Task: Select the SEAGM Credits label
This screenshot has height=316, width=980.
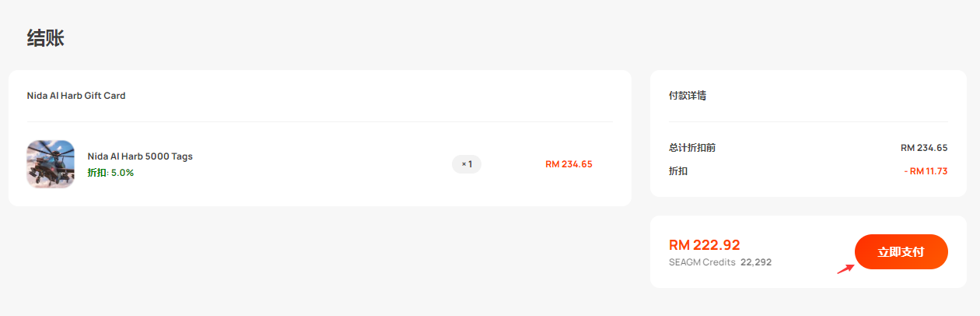Action: 702,262
